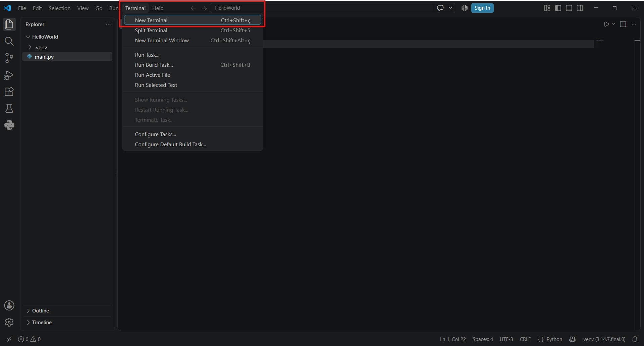Open the Copilot chat icon in title bar
644x346 pixels.
[440, 8]
